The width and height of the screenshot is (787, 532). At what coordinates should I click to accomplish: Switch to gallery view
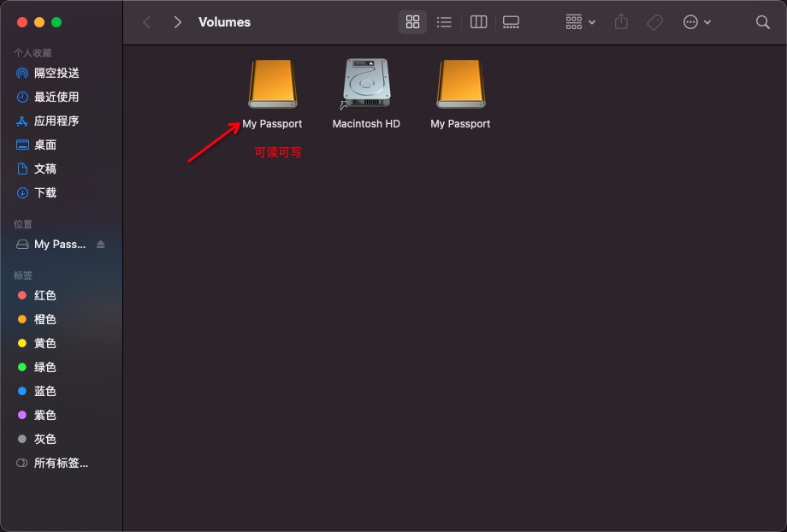point(511,22)
